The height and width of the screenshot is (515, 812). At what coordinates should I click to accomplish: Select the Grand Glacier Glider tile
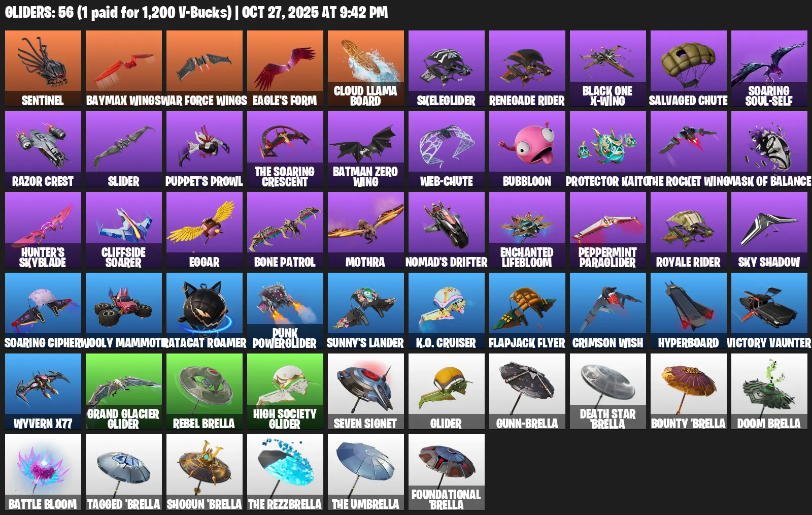(x=124, y=392)
